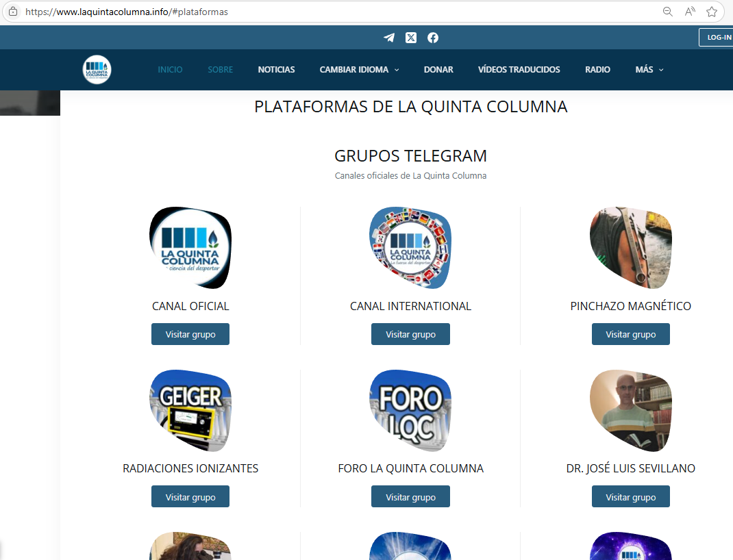Click the X (Twitter) social icon
The image size is (733, 560).
coord(410,38)
